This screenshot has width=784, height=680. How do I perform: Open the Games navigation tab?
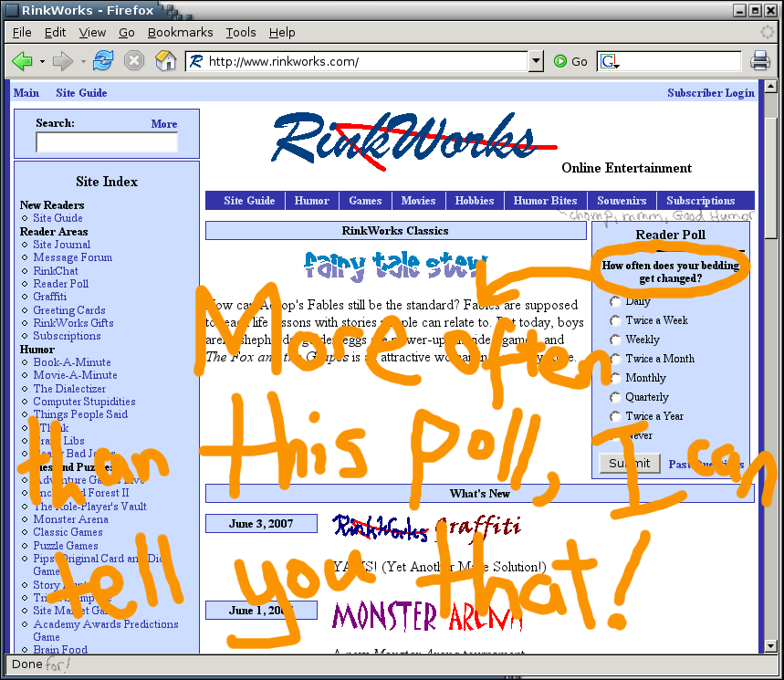[x=365, y=201]
